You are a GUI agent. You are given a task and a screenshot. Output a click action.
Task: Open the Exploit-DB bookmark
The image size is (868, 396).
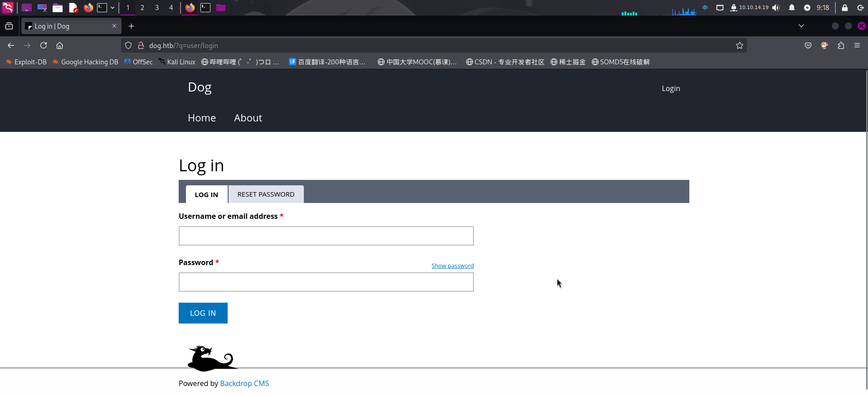(26, 62)
